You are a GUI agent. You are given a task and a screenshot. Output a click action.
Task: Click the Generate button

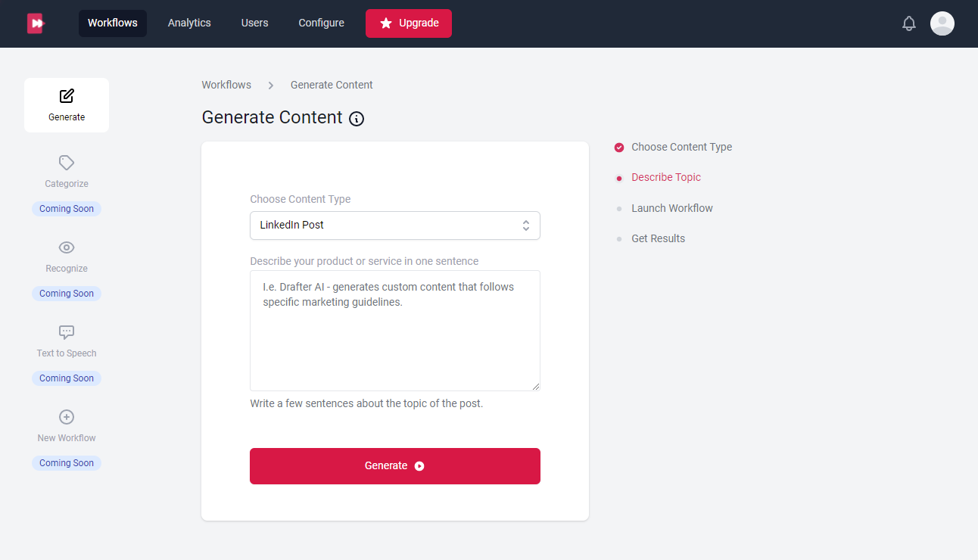click(394, 466)
